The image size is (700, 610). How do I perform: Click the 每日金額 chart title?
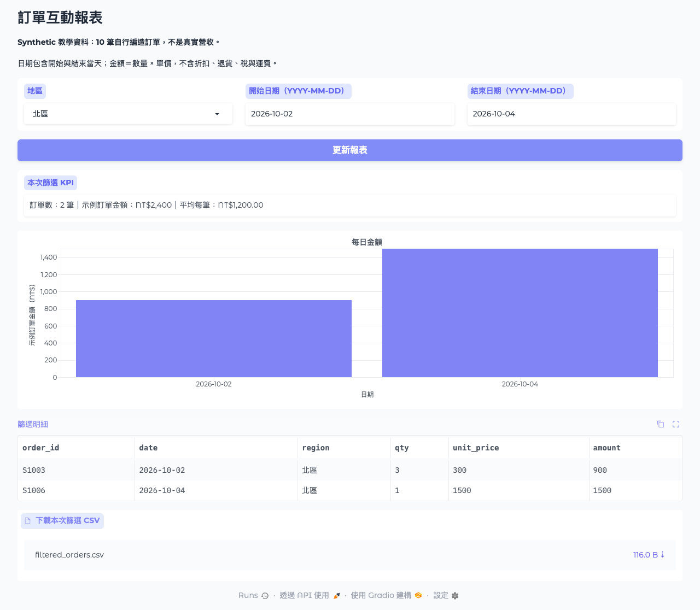click(367, 242)
